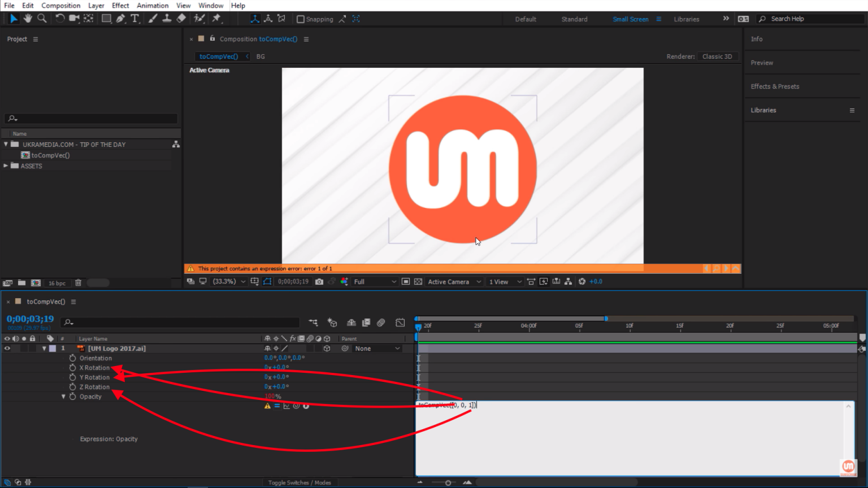This screenshot has width=868, height=488.
Task: Select the Horizontal Type tool
Action: pos(134,19)
